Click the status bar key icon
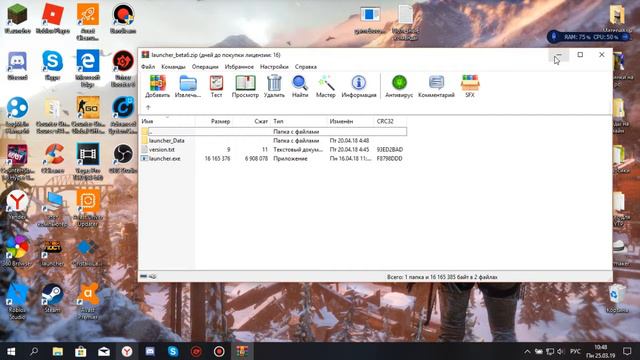 152,276
